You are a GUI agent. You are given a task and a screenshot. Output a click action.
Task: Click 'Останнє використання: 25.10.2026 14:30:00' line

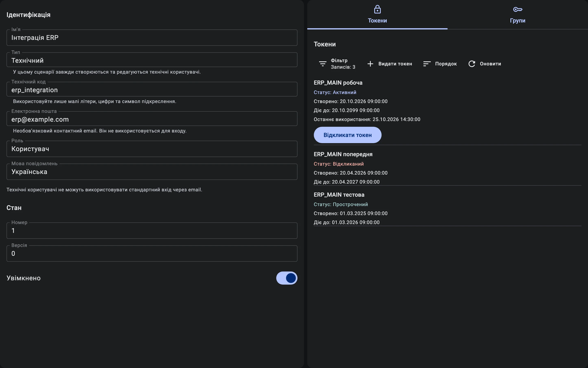pos(367,119)
